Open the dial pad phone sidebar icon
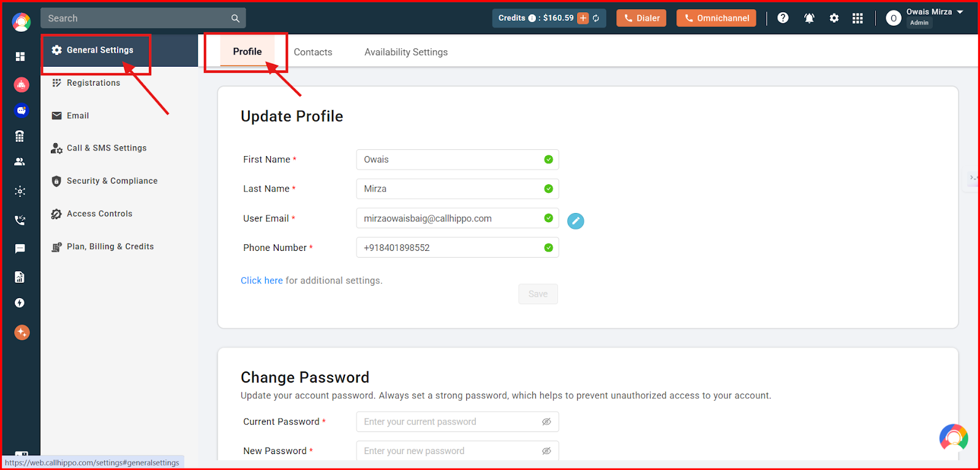 click(x=20, y=136)
